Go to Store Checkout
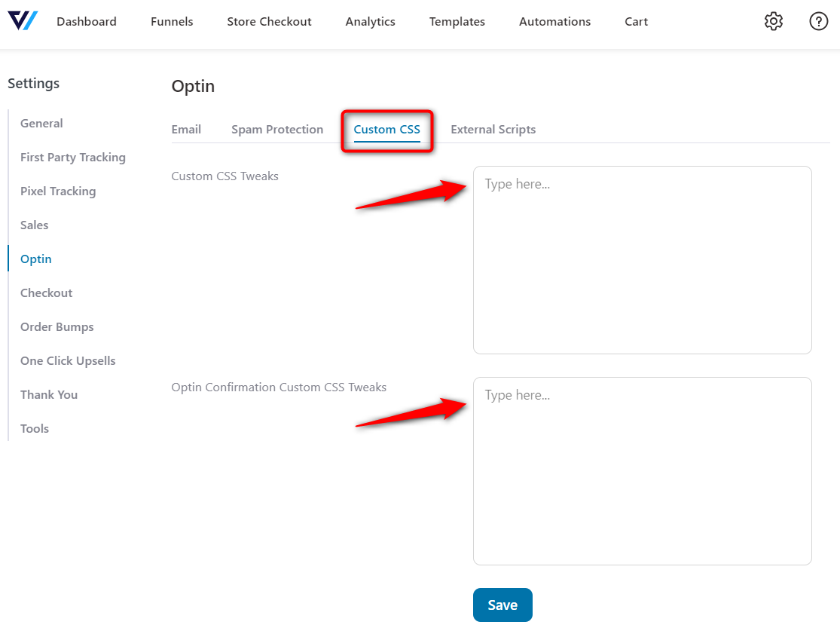The image size is (840, 634). tap(269, 21)
